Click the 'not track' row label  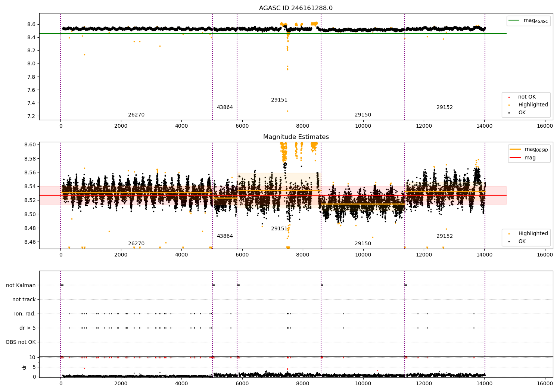(x=24, y=300)
